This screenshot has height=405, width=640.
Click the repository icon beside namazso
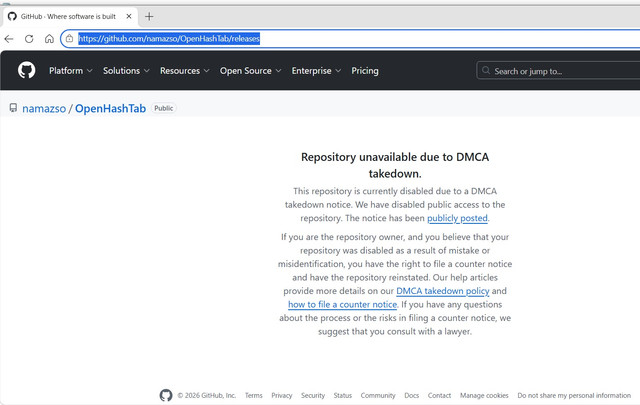[x=13, y=108]
